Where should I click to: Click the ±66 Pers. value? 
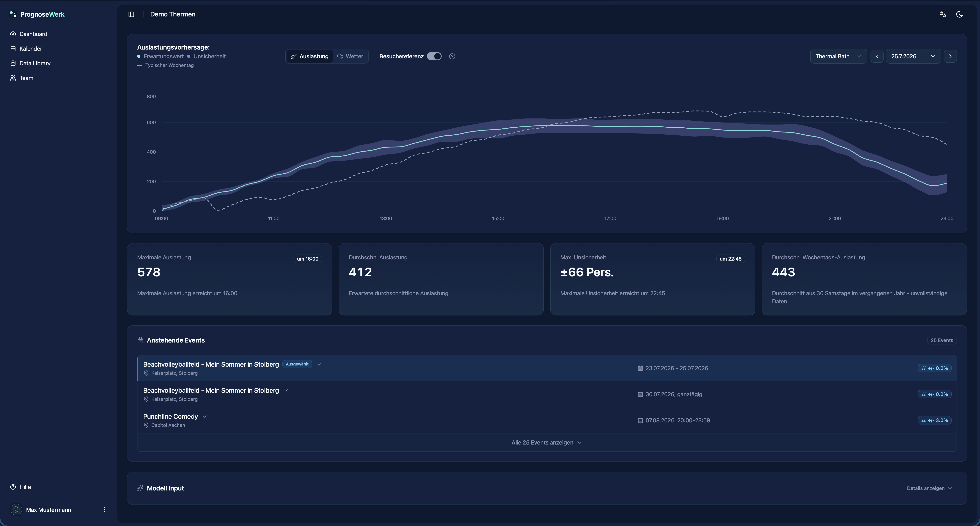(x=587, y=272)
